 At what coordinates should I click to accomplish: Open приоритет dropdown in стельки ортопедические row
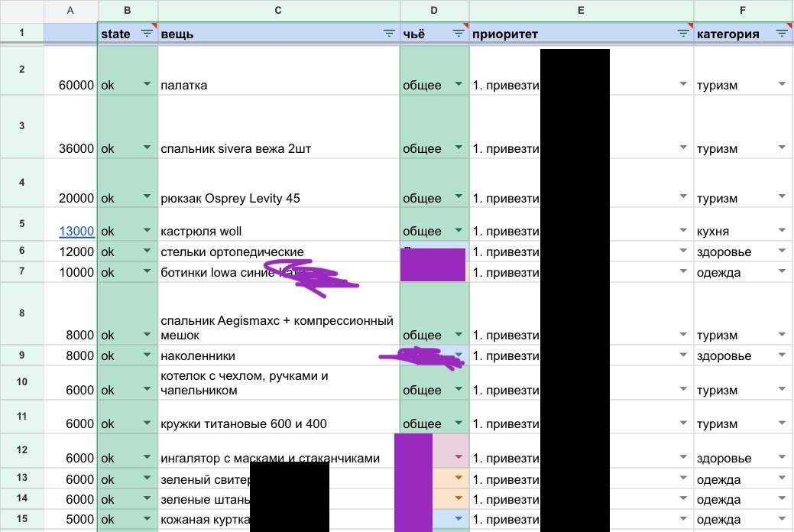pyautogui.click(x=683, y=251)
